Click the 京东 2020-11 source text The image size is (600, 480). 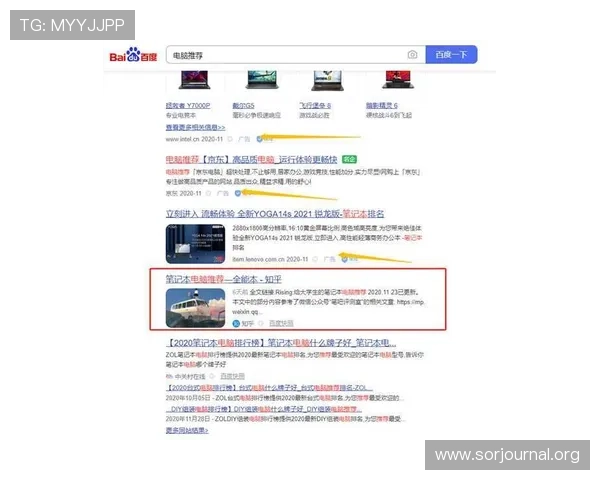tap(184, 193)
